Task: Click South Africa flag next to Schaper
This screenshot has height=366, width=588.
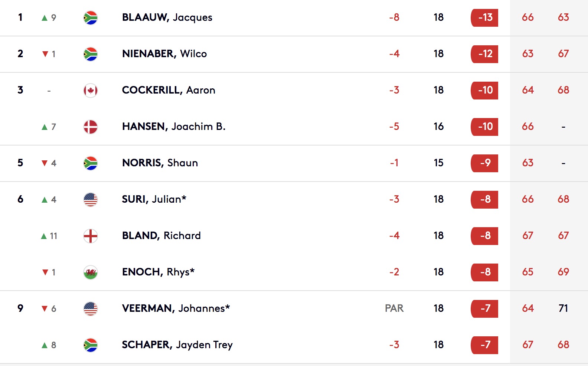Action: [x=91, y=345]
